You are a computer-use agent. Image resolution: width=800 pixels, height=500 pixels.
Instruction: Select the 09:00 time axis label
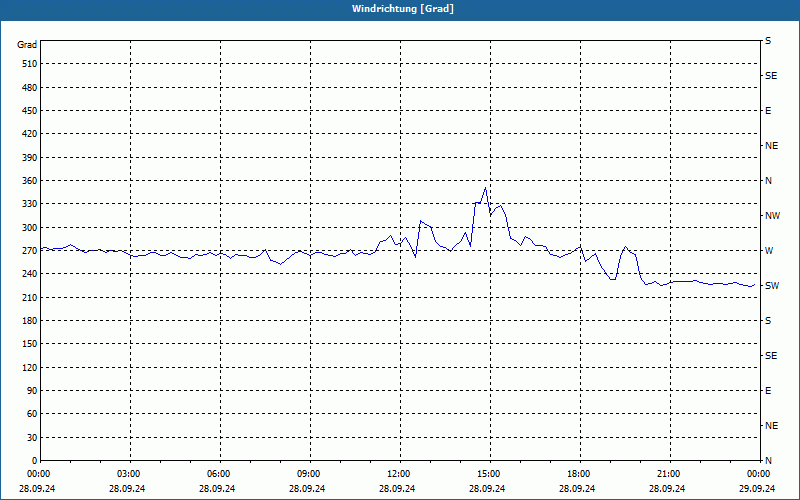(x=309, y=474)
